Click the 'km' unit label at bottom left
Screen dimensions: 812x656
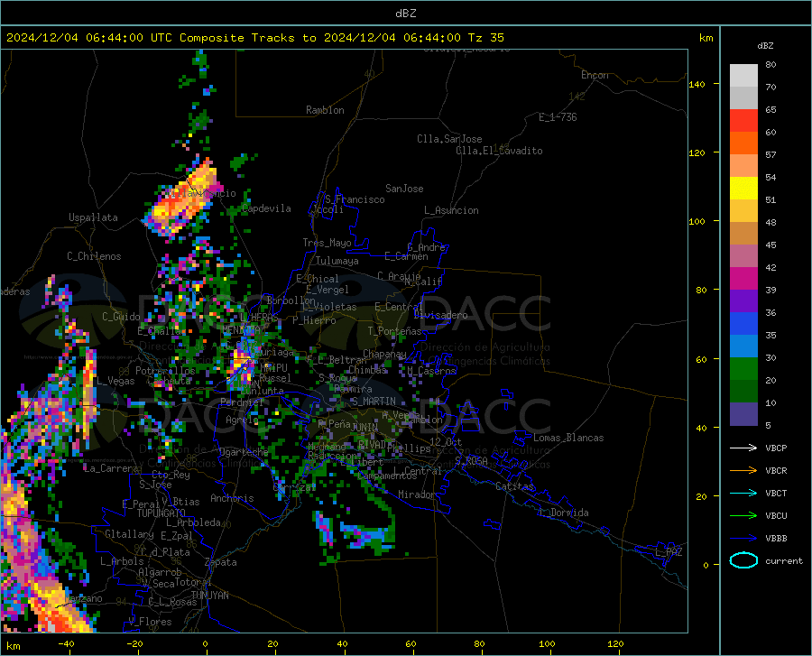(13, 646)
